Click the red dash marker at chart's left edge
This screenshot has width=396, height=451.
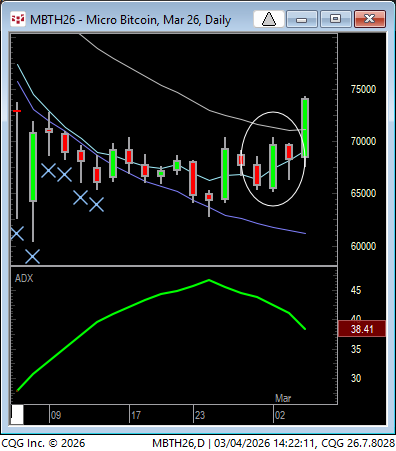pyautogui.click(x=17, y=111)
